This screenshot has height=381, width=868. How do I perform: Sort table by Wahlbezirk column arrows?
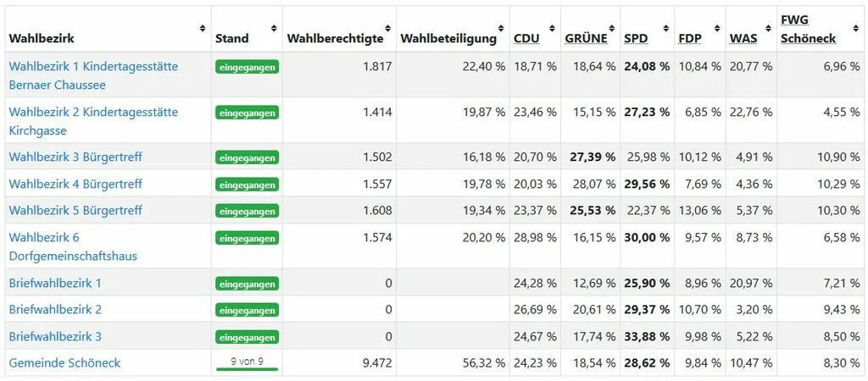point(203,28)
